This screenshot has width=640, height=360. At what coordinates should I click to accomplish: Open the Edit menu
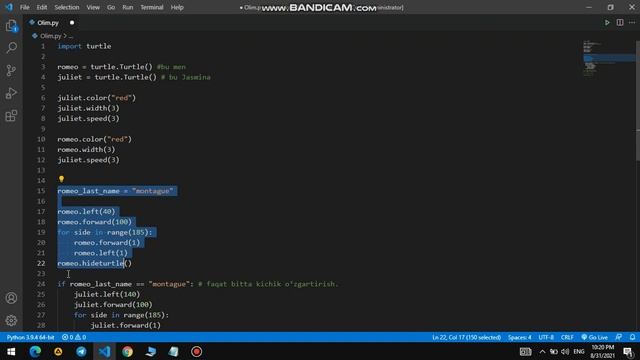[42, 7]
